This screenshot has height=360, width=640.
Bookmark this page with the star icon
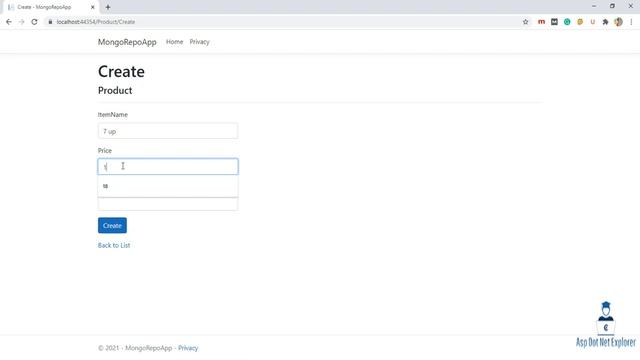(x=525, y=22)
